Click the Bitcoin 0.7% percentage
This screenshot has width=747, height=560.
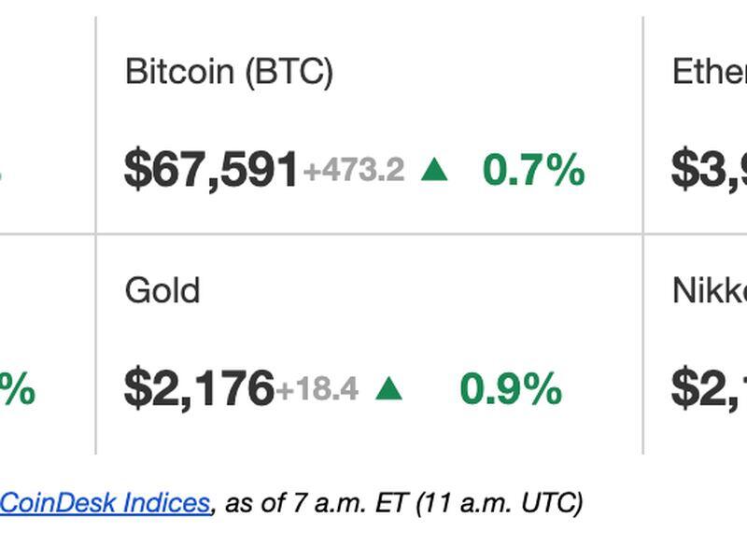pyautogui.click(x=533, y=170)
